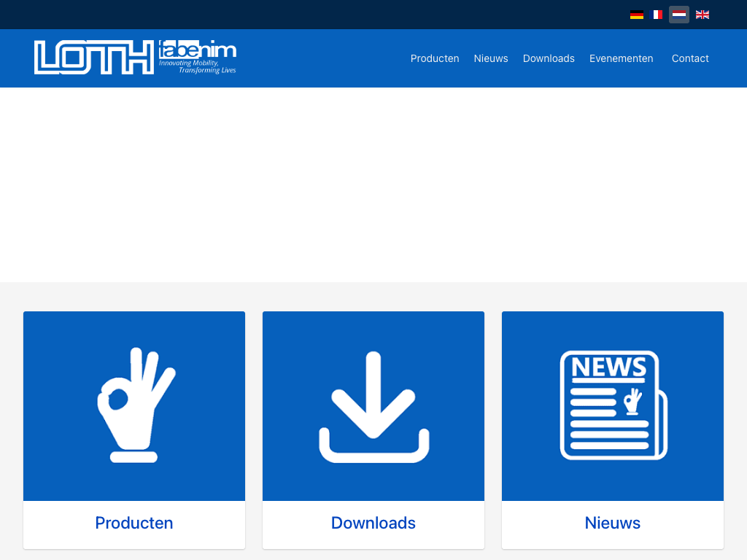Select the French flag language option

click(657, 15)
